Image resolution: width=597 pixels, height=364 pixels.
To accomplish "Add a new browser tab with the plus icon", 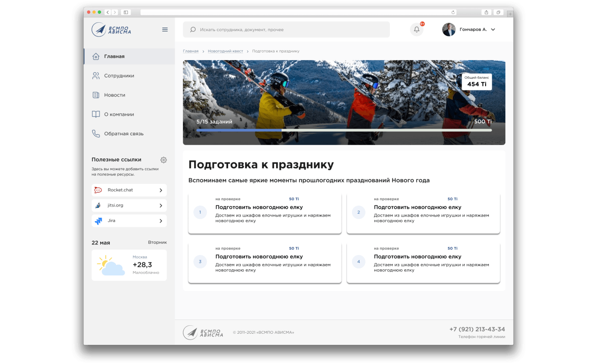I will [510, 14].
